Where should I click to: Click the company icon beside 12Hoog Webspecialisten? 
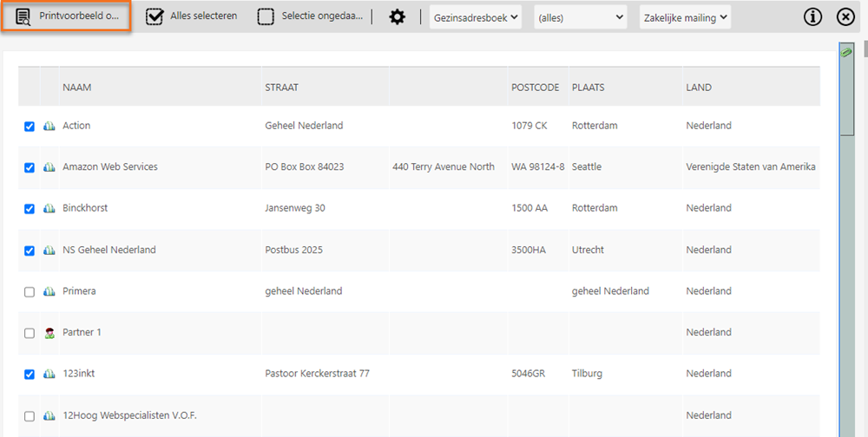[x=49, y=415]
